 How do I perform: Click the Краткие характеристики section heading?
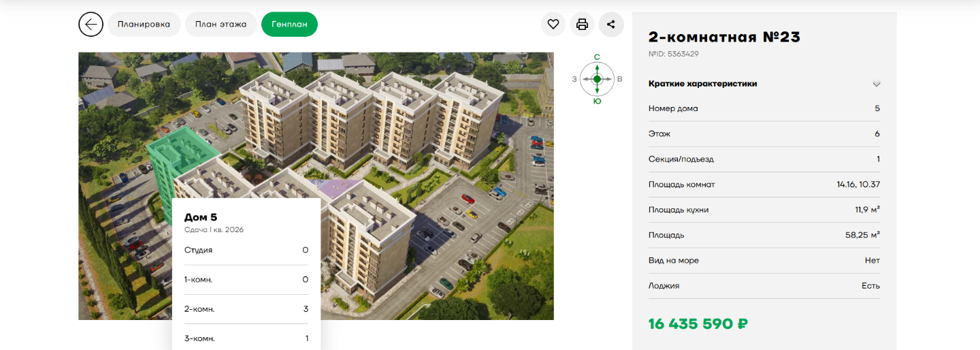pos(702,84)
